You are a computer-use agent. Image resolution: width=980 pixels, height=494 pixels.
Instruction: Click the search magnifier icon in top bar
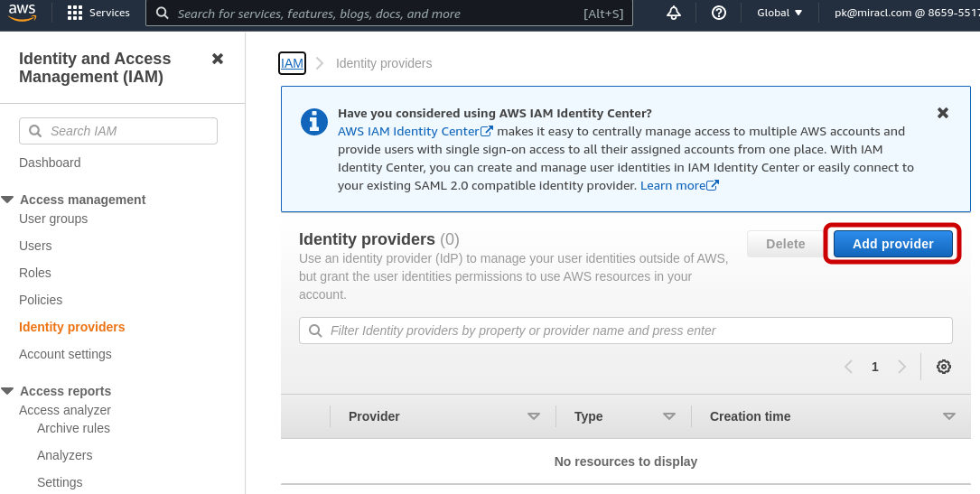click(x=162, y=14)
